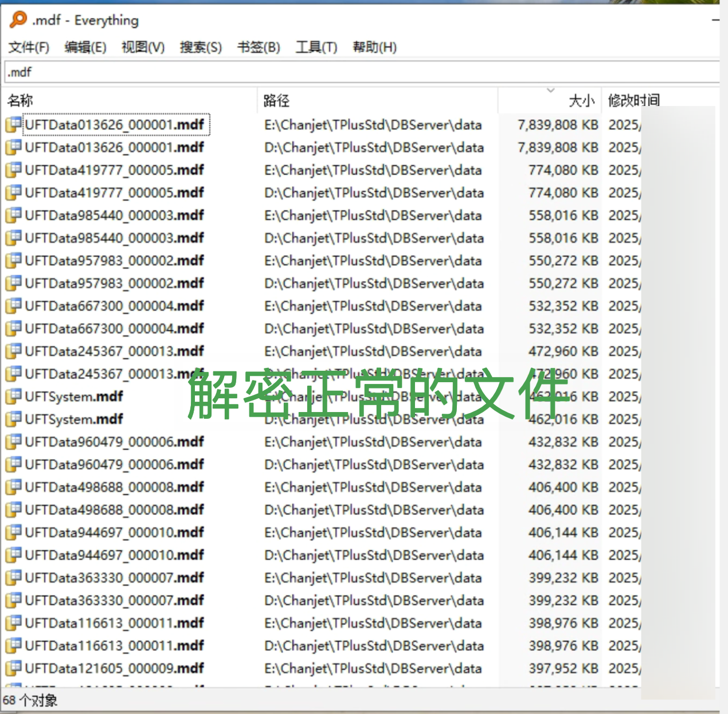Viewport: 728px width, 714px height.
Task: Click file icon of UFTData013626_000001.mdf on D: drive
Action: [x=13, y=147]
